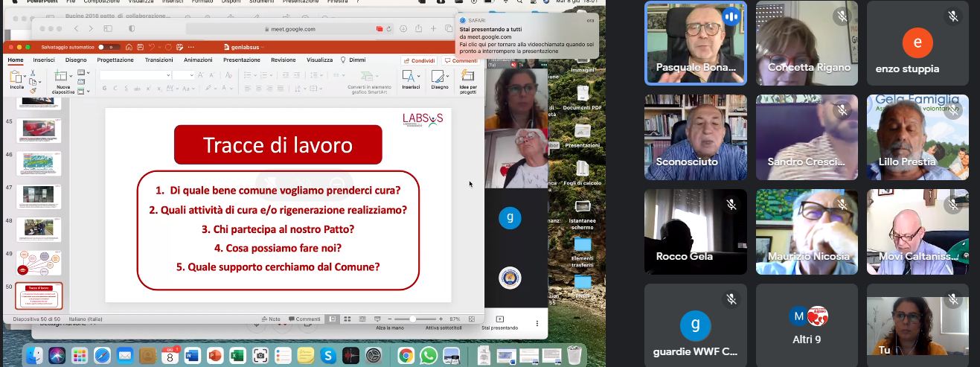
Task: Open the Meet three-dot options menu
Action: point(537,324)
